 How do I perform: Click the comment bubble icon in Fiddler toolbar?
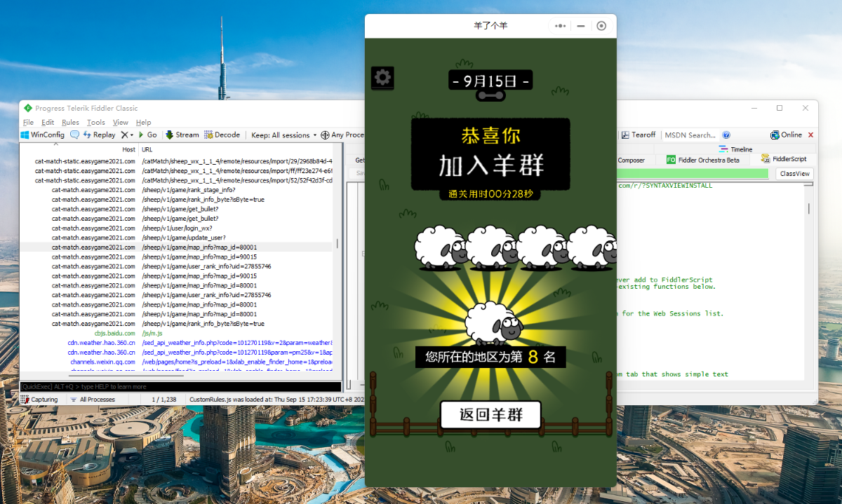pyautogui.click(x=74, y=135)
